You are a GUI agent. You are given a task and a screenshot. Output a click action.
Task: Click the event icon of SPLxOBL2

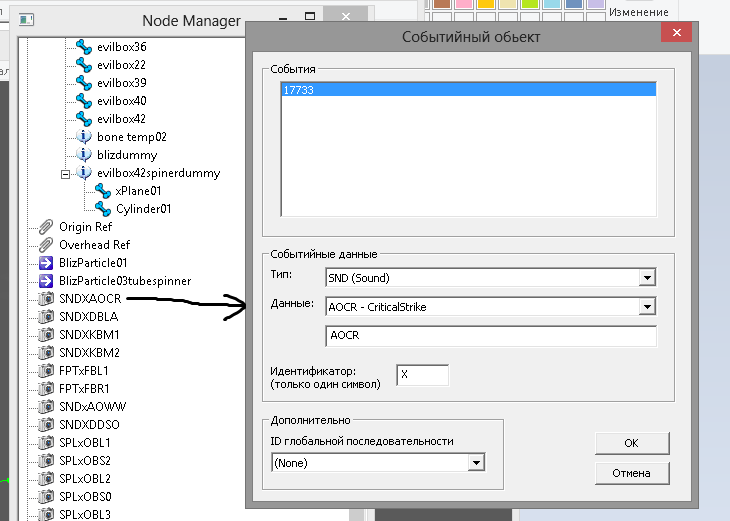[x=46, y=479]
